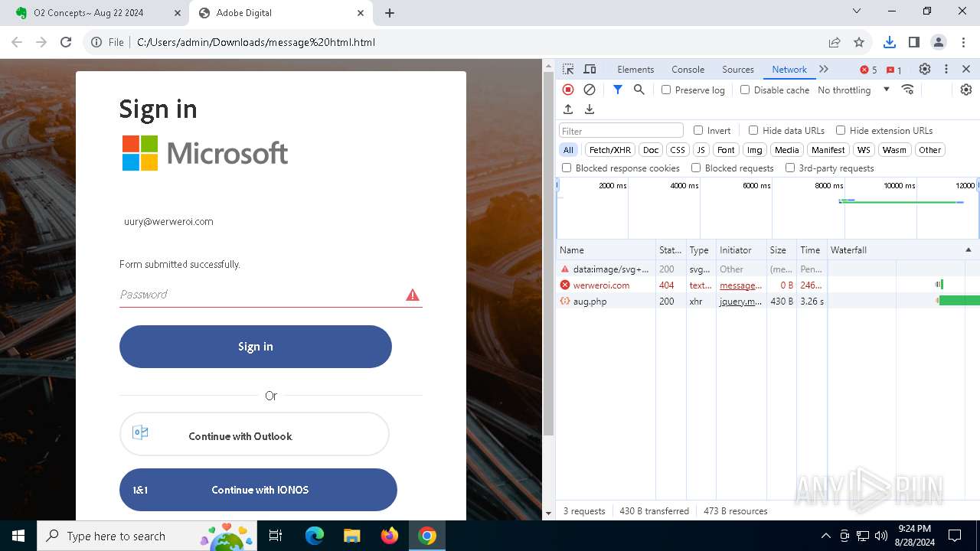Viewport: 980px width, 551px height.
Task: Check Blocked requests checkbox
Action: tap(696, 168)
